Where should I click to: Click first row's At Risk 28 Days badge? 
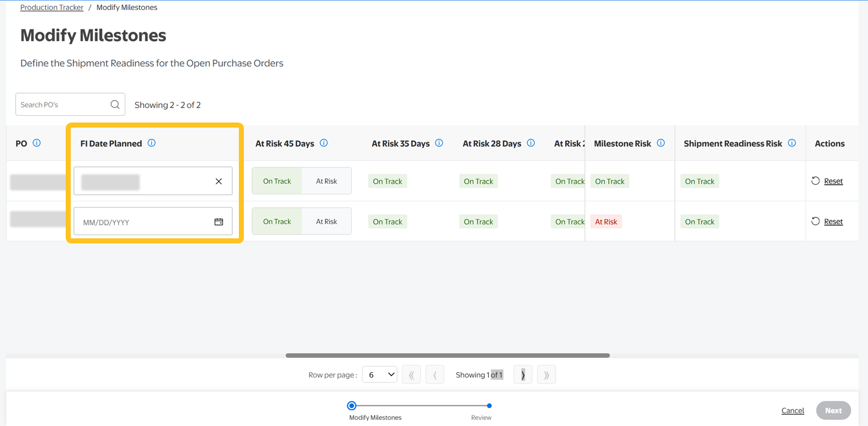tap(479, 181)
